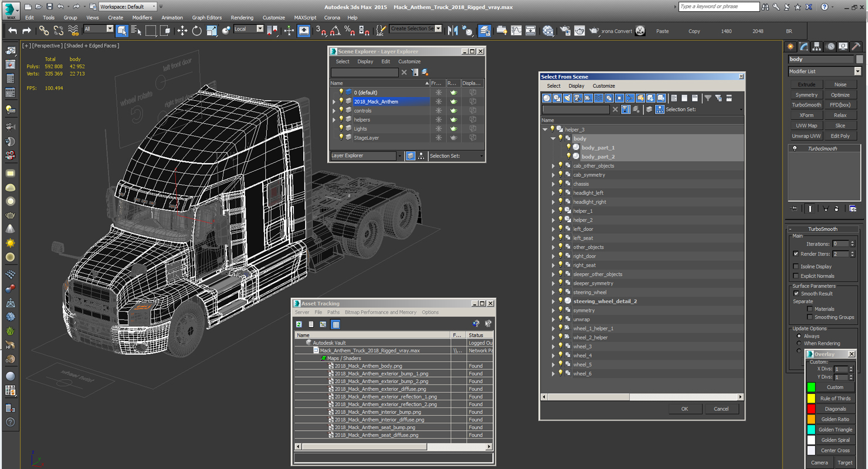Open the Rendering menu
This screenshot has height=469, width=868.
pos(242,18)
